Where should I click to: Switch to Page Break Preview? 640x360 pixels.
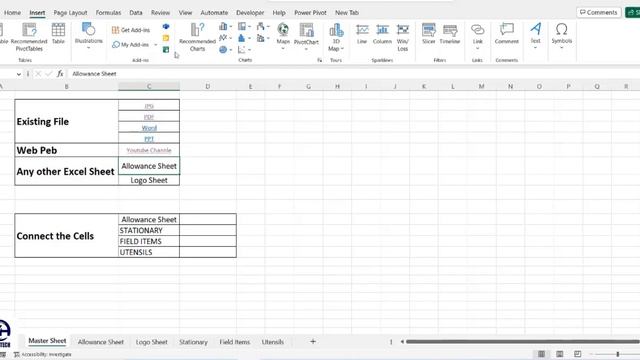[578, 354]
